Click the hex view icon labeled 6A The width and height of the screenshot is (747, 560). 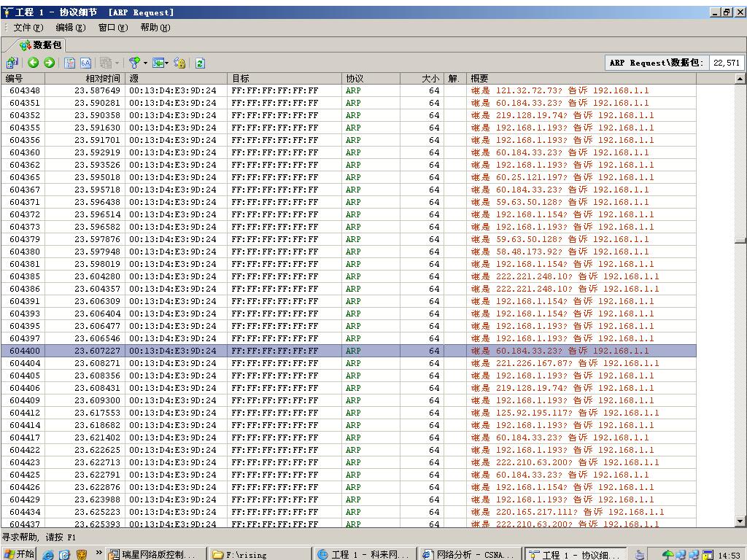[85, 63]
